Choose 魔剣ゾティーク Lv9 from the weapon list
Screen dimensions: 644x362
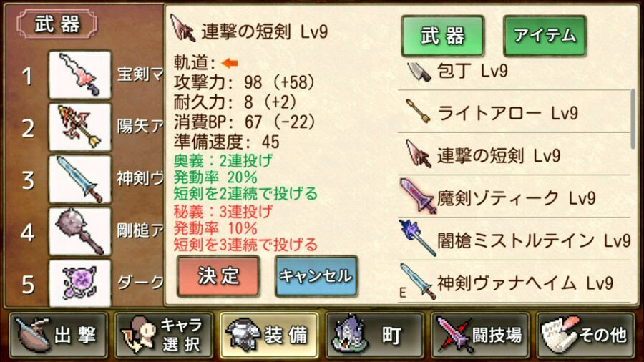click(514, 197)
